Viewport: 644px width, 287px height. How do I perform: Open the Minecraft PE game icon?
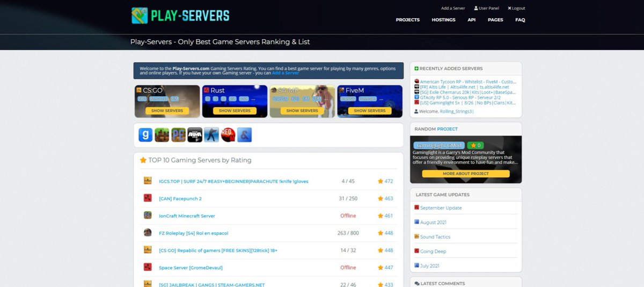click(179, 135)
